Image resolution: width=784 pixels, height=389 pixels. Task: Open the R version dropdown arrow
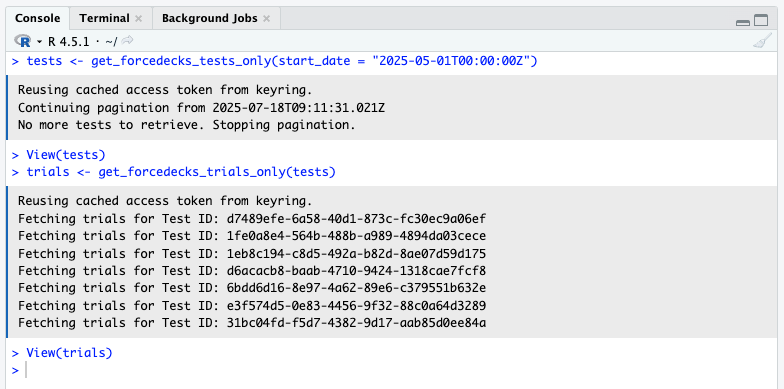click(40, 41)
